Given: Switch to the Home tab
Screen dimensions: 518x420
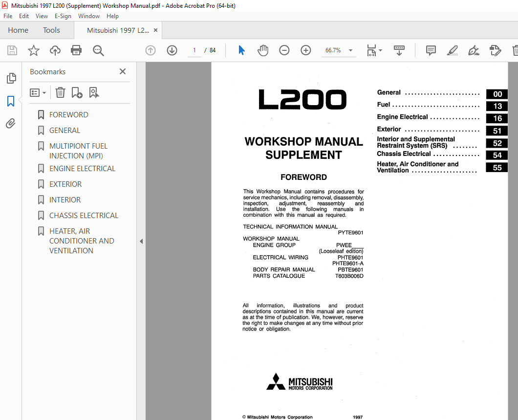Looking at the screenshot, I should (x=18, y=30).
